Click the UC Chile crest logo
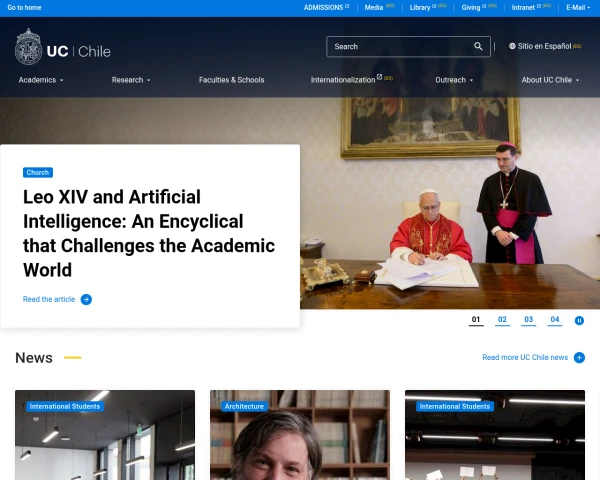The width and height of the screenshot is (600, 480). coord(28,47)
